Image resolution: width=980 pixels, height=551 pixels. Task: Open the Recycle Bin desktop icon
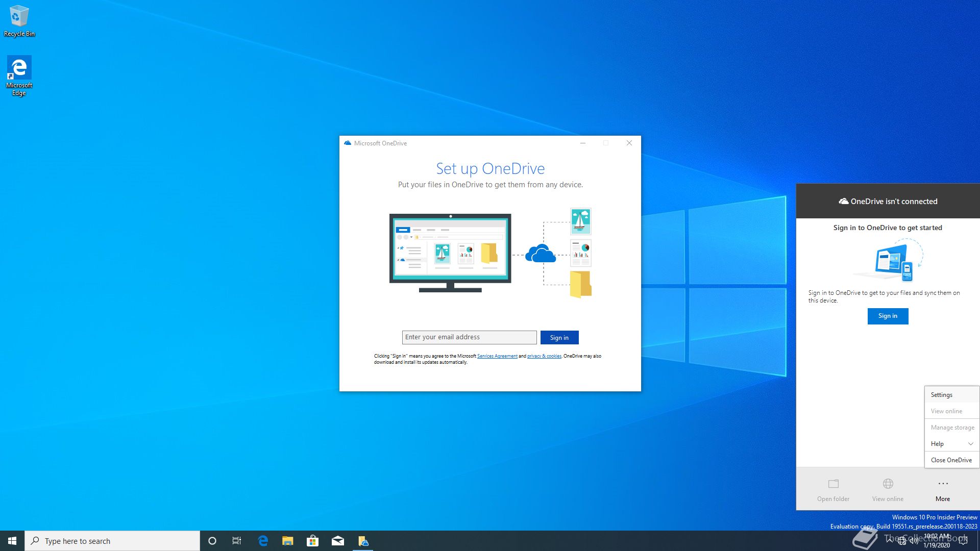[19, 21]
